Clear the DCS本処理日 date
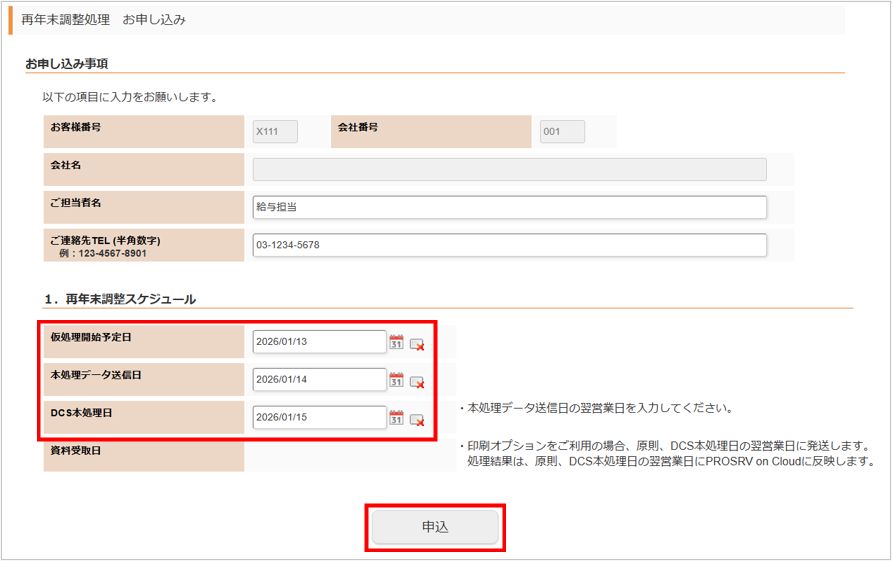892x561 pixels. tap(417, 420)
